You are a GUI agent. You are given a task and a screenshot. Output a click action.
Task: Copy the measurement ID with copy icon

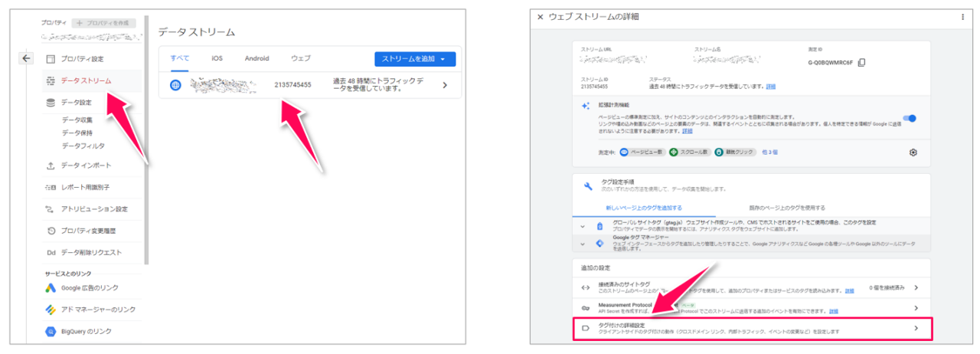(862, 63)
